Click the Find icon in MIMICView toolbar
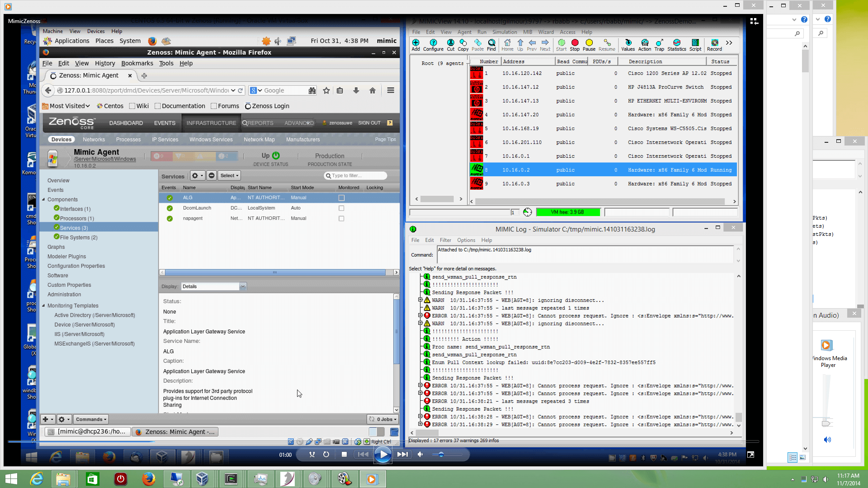The image size is (868, 488). 491,45
